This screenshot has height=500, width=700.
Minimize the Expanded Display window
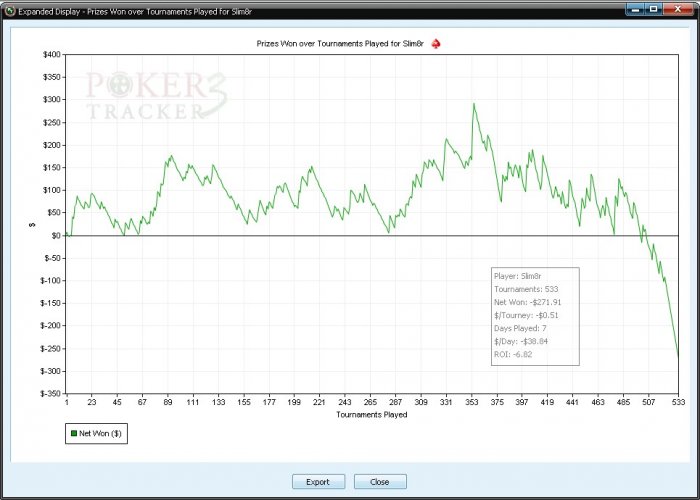[634, 9]
